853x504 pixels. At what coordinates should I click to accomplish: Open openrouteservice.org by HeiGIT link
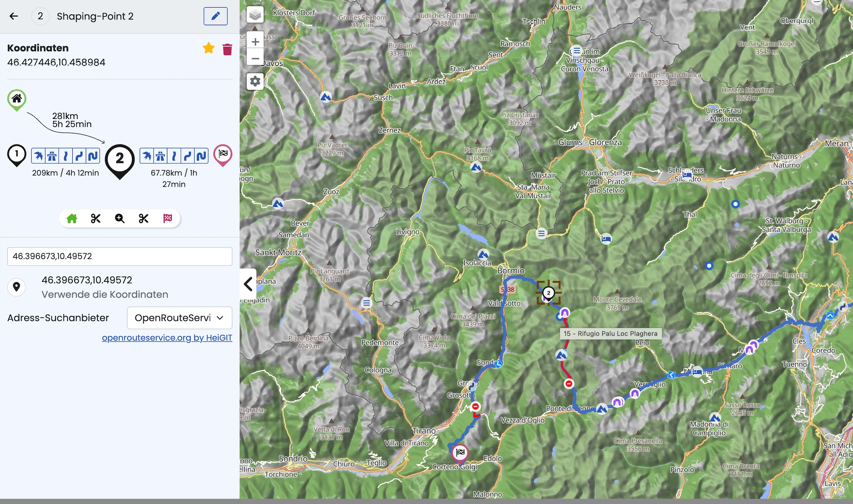tap(167, 338)
